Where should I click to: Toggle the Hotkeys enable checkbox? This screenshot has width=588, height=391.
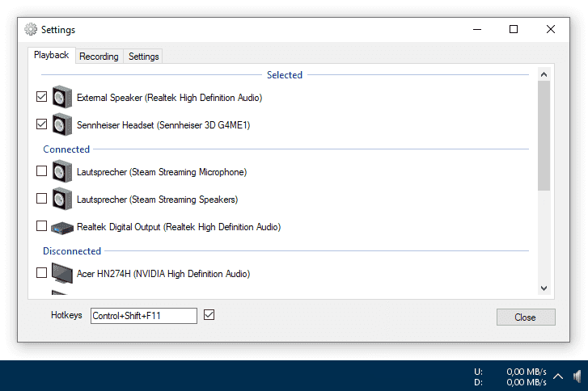tap(209, 315)
